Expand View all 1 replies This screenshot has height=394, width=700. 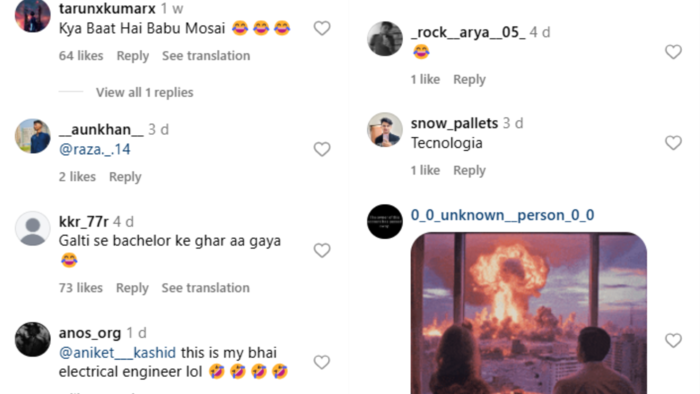click(x=145, y=92)
